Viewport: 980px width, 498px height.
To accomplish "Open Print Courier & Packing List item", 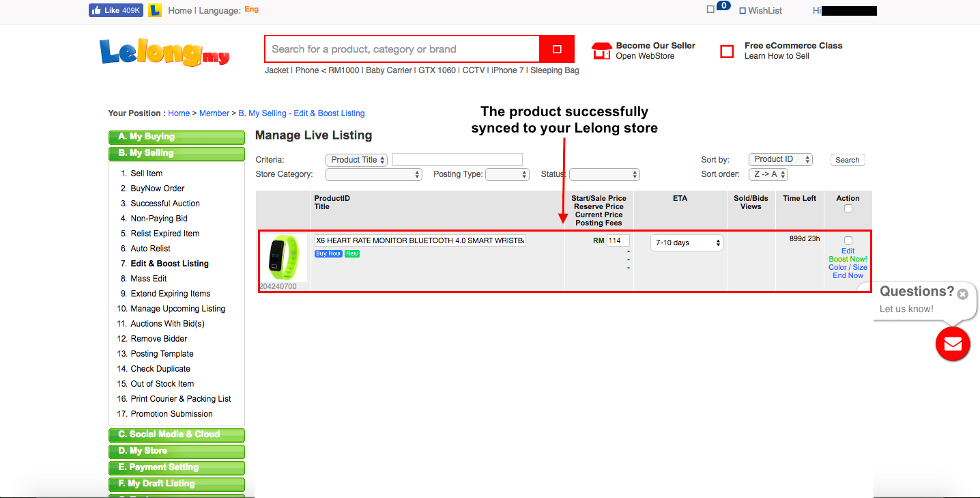I will coord(181,399).
